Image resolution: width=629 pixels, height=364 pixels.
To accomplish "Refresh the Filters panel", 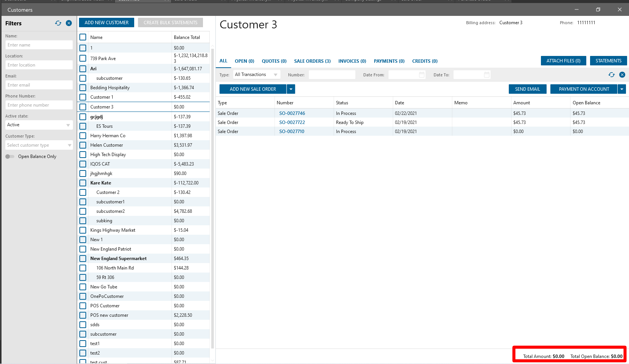I will [58, 23].
